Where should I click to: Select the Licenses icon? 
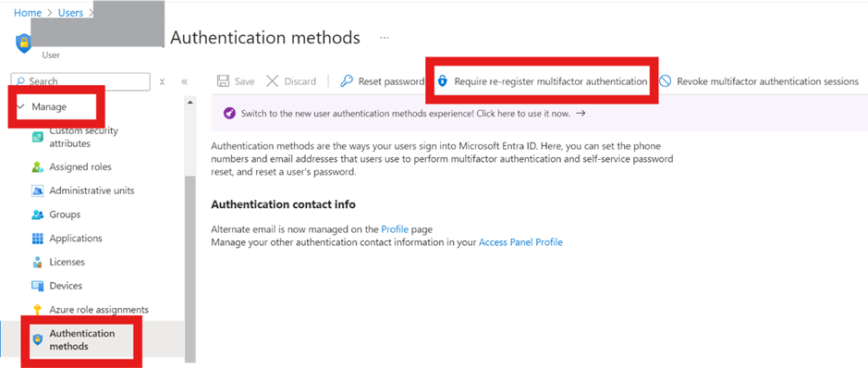pyautogui.click(x=38, y=263)
